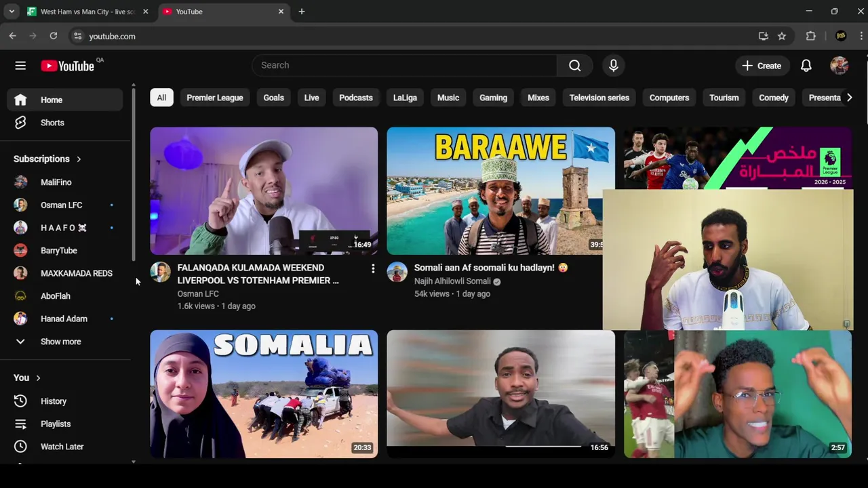Screen dimensions: 868x488
Task: Open MaliFino channel avatar
Action: pyautogui.click(x=20, y=182)
